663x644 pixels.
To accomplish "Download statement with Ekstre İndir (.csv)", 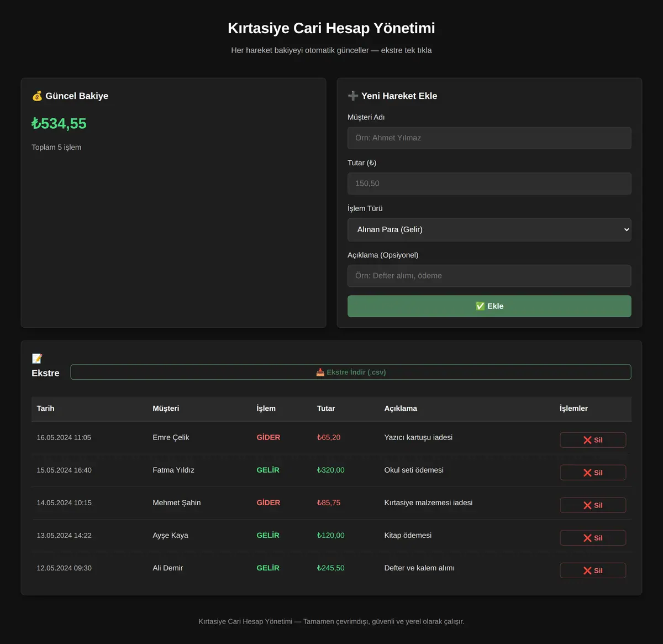I will pos(351,372).
